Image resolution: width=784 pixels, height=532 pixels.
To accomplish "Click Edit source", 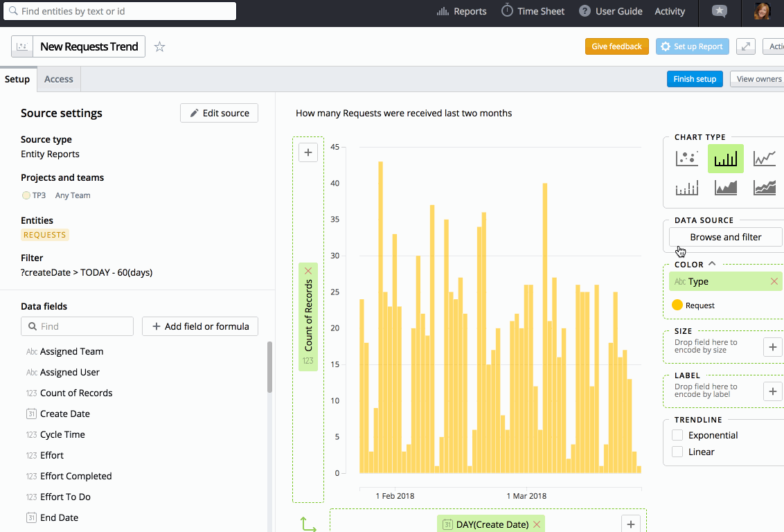I will tap(219, 113).
